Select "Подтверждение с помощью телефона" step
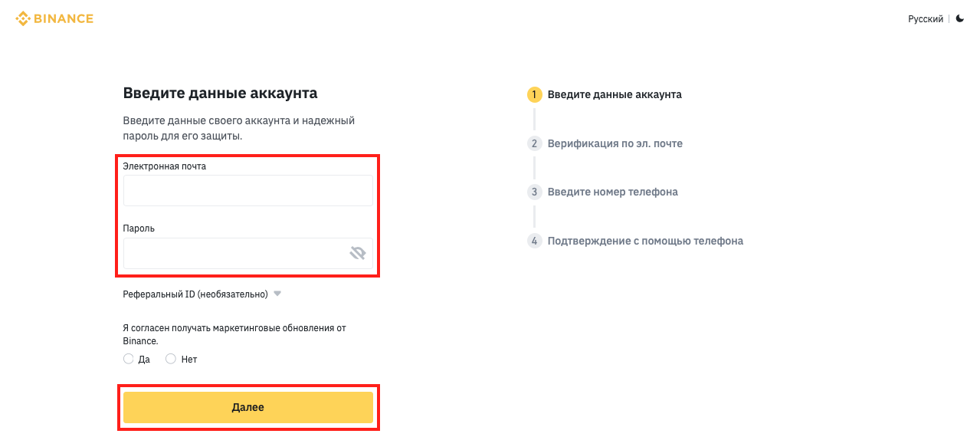The image size is (980, 437). point(645,241)
